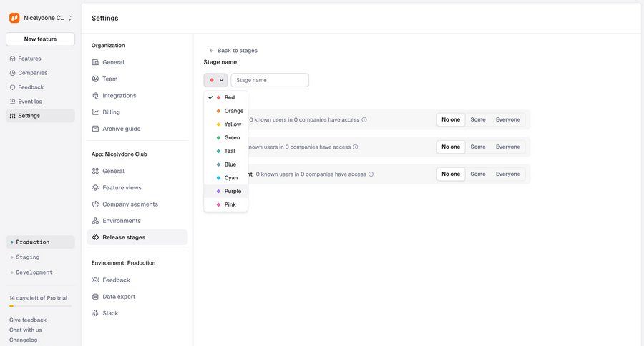Click the New feature button
The height and width of the screenshot is (346, 644).
pos(40,39)
